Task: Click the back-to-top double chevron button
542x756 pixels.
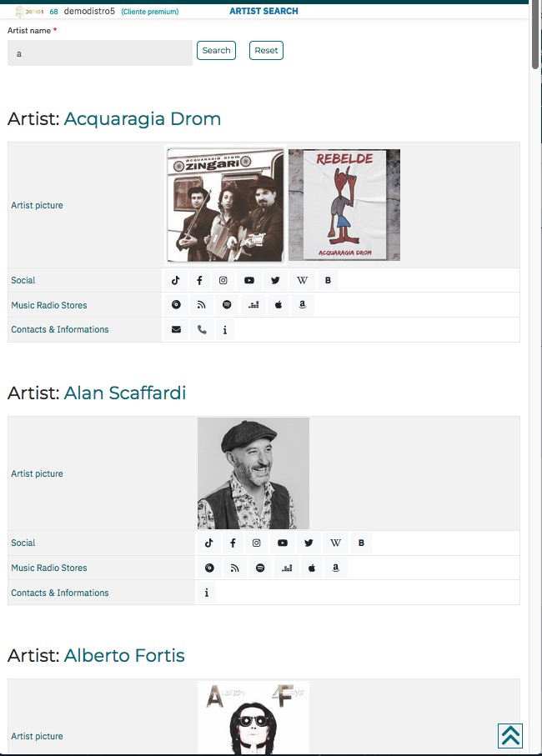Action: tap(510, 736)
